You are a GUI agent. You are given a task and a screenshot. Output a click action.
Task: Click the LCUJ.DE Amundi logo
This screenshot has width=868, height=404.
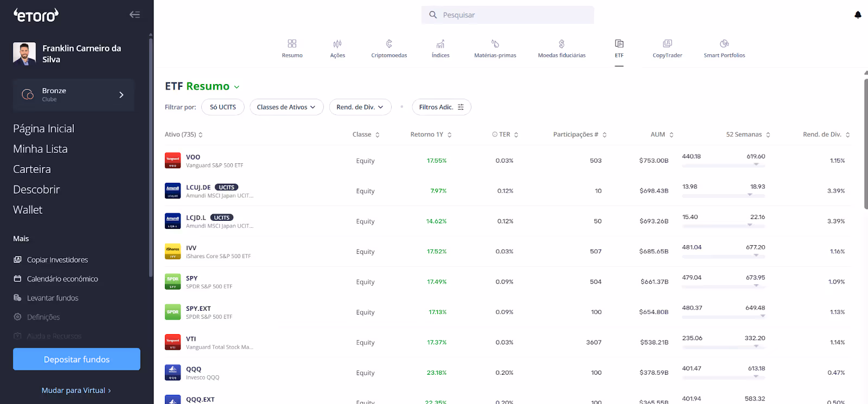tap(173, 191)
